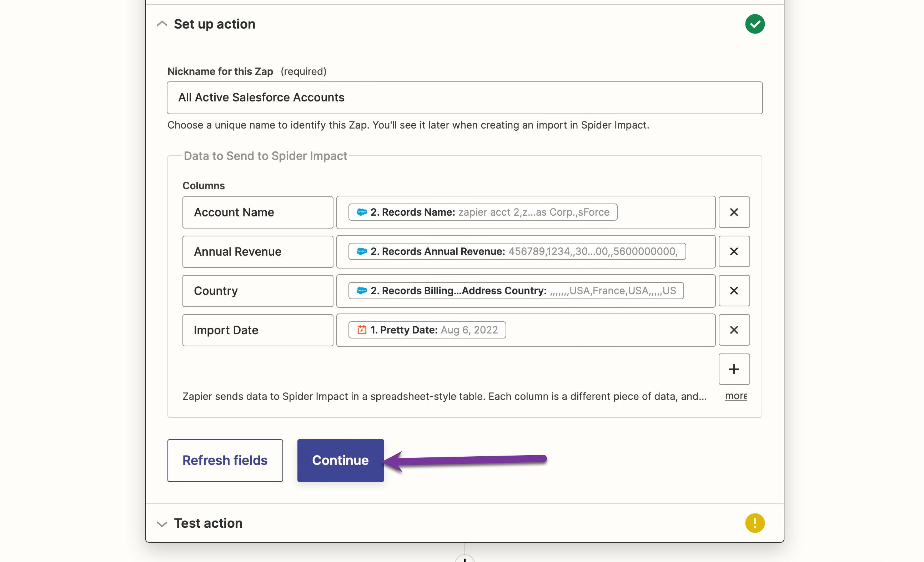This screenshot has width=924, height=562.
Task: Select the Records Annual Revenue data pill
Action: [x=517, y=252]
